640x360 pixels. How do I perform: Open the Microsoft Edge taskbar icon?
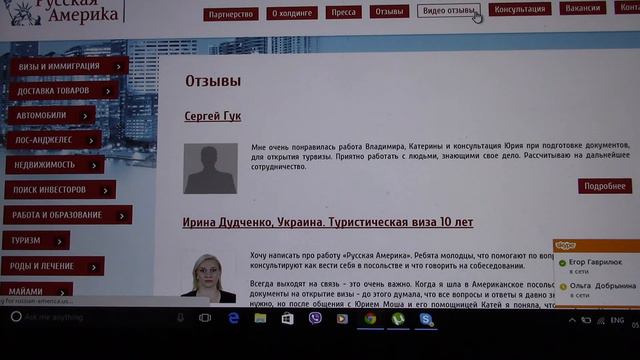(233, 318)
